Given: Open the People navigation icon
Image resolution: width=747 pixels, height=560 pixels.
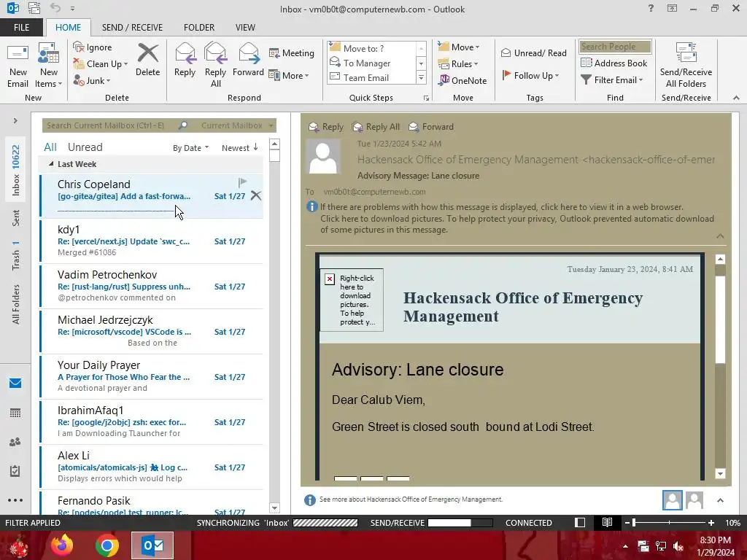Looking at the screenshot, I should tap(15, 442).
